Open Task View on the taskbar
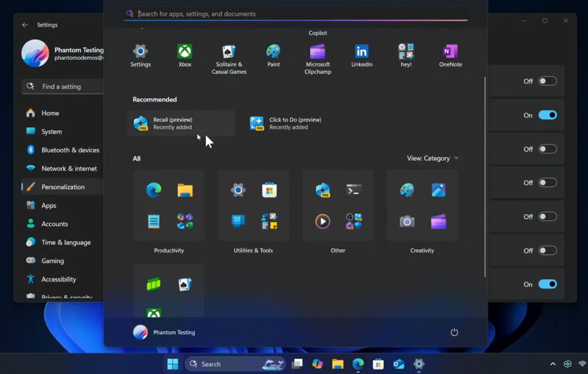Viewport: 588px width, 374px height. (297, 364)
